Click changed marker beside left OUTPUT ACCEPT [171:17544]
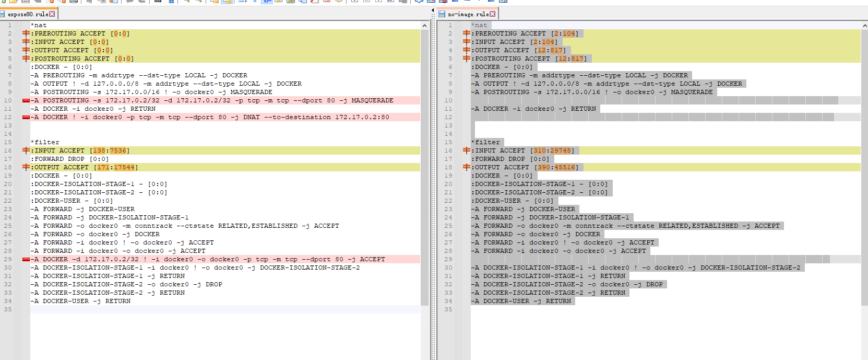This screenshot has height=360, width=868. click(26, 167)
